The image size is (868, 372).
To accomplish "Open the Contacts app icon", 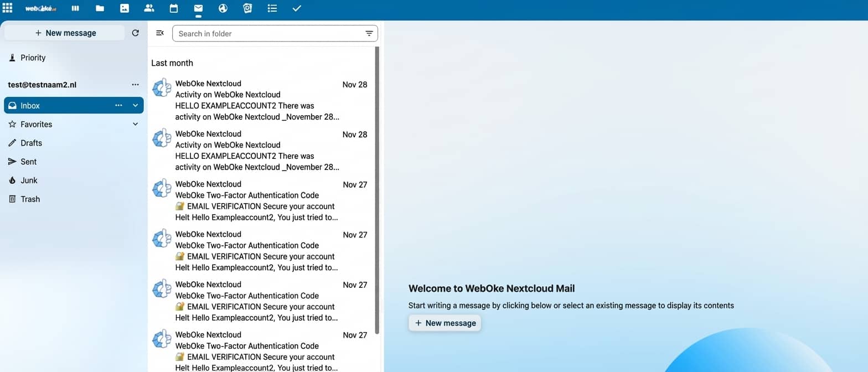I will click(x=149, y=8).
